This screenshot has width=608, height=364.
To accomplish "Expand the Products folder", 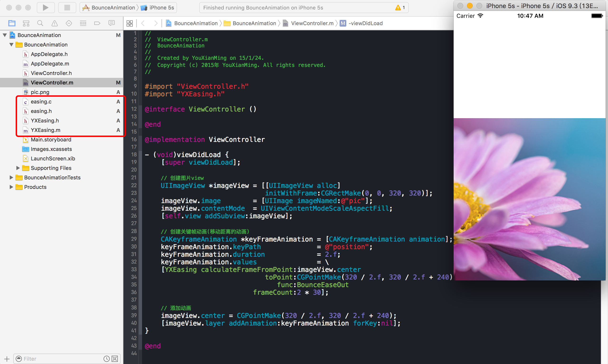I will pyautogui.click(x=11, y=187).
